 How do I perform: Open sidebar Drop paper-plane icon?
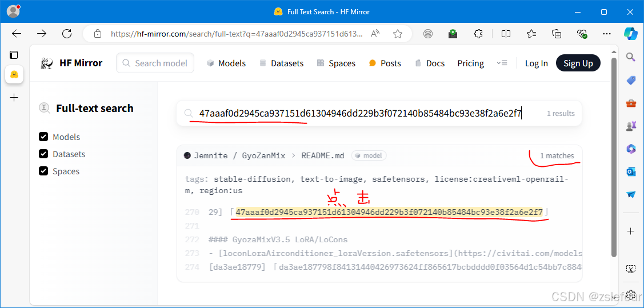(x=631, y=195)
